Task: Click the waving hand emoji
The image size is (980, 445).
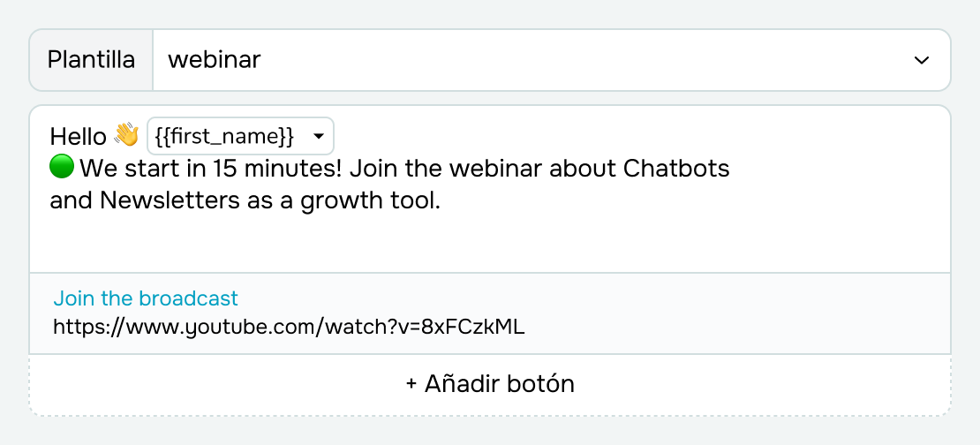Action: (x=126, y=135)
